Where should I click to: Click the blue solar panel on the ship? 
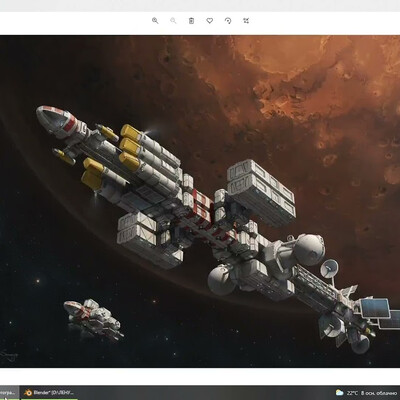click(375, 308)
